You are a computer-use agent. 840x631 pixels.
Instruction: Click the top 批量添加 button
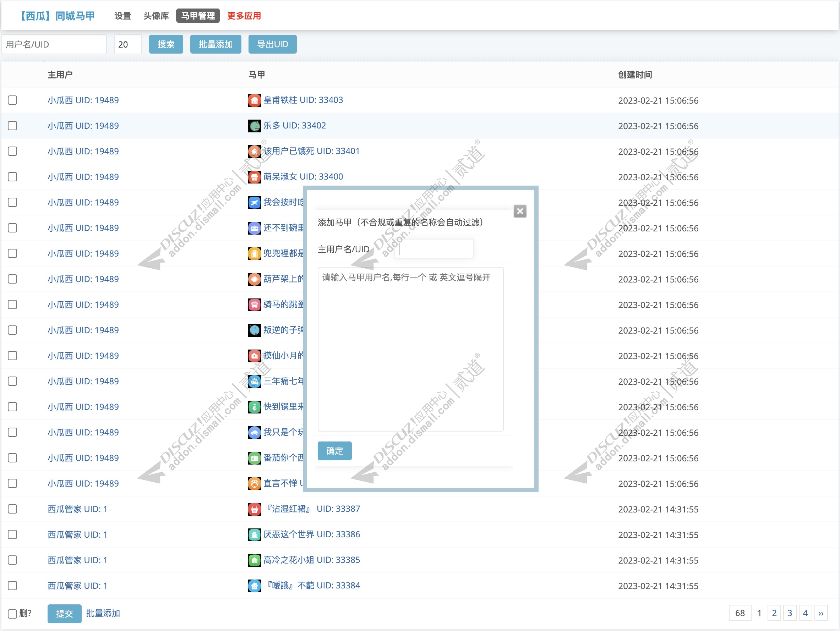click(216, 44)
